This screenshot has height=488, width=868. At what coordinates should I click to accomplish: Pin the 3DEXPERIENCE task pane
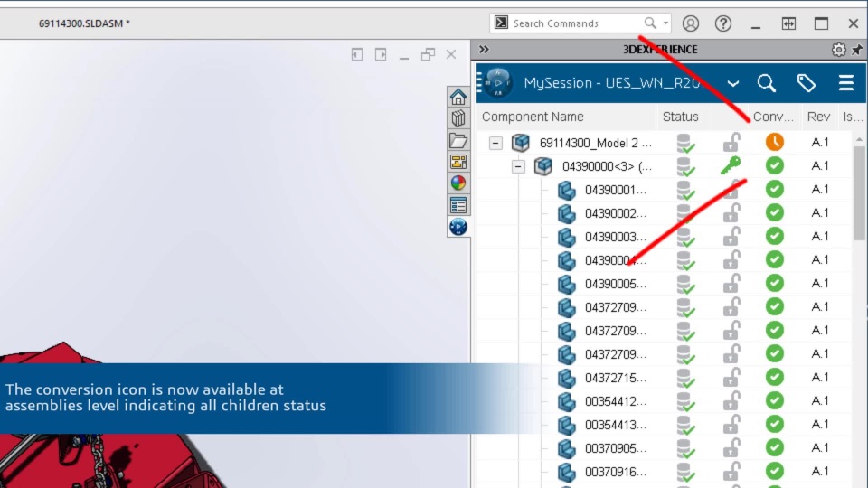coord(857,50)
